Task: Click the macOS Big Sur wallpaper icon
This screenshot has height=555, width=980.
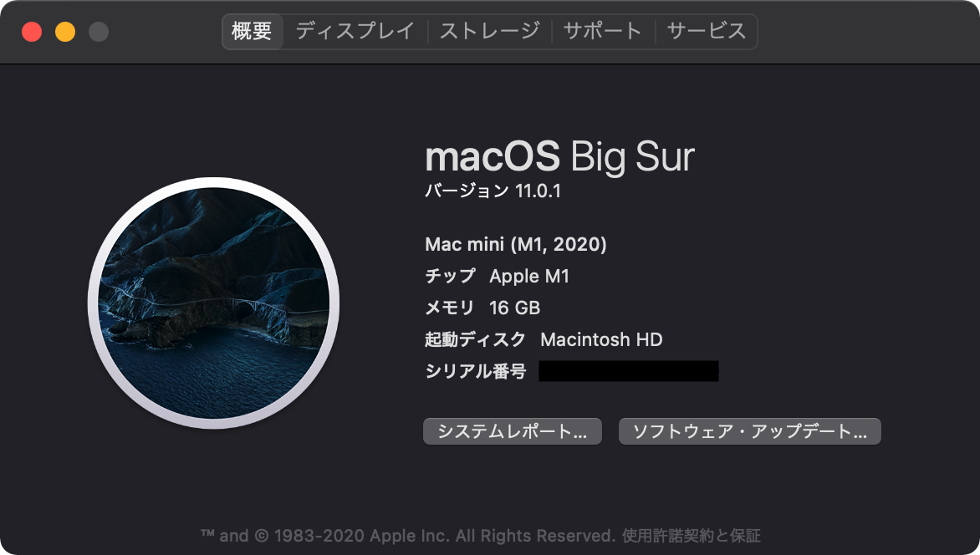Action: click(x=214, y=303)
